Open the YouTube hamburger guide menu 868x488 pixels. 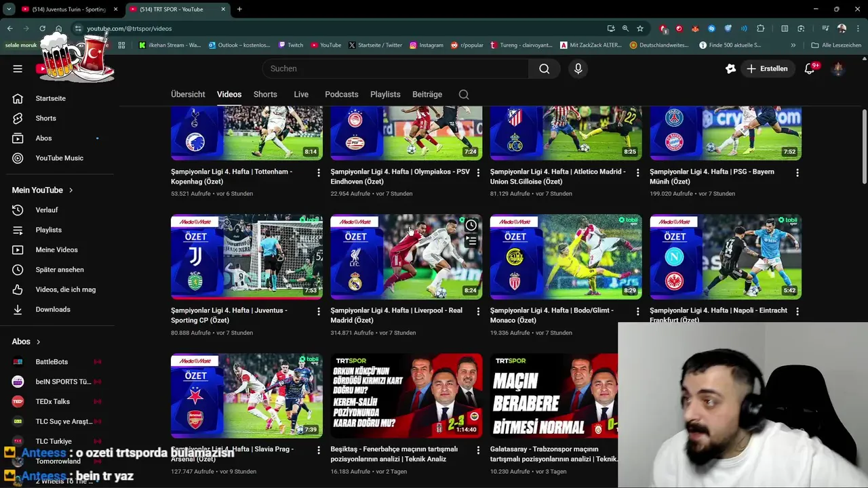point(18,68)
